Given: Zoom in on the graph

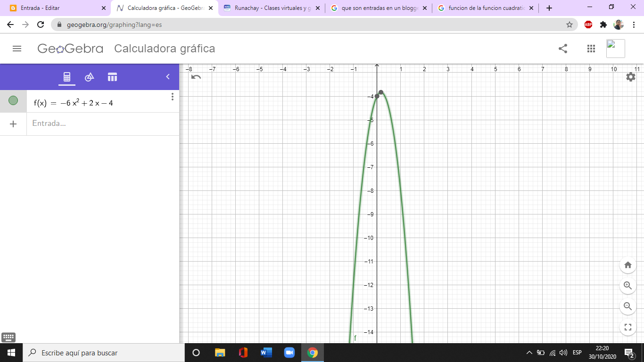Looking at the screenshot, I should click(627, 286).
